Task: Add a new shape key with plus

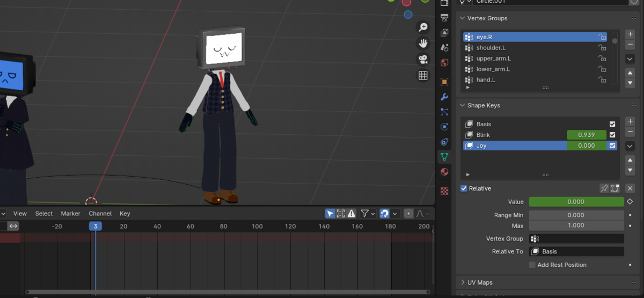Action: pos(630,122)
